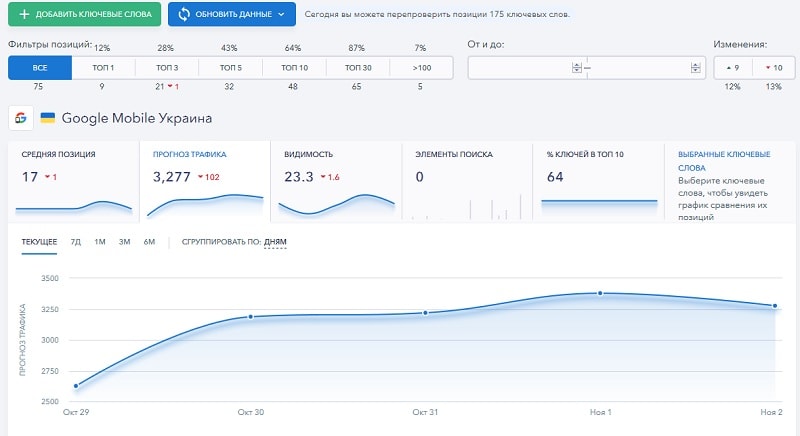Select the ВСЕ positions filter

point(40,68)
